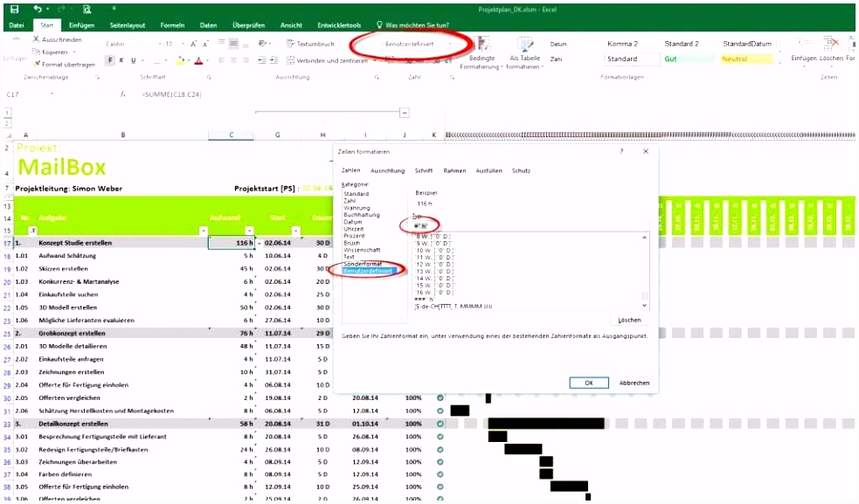
Task: Change text orientation in the Ausrichtung group
Action: pyautogui.click(x=262, y=44)
